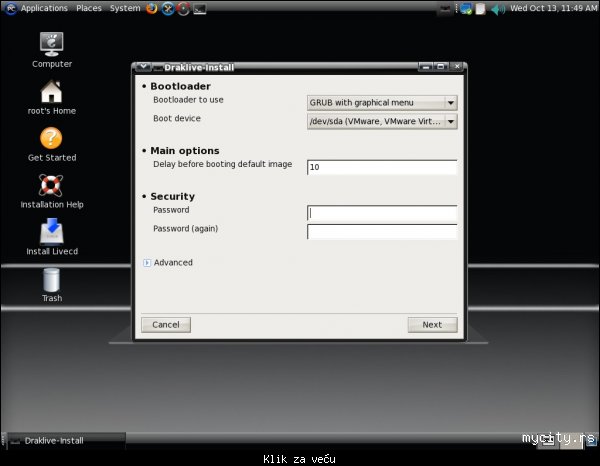This screenshot has width=600, height=466.
Task: Open the Applications menu
Action: (x=44, y=8)
